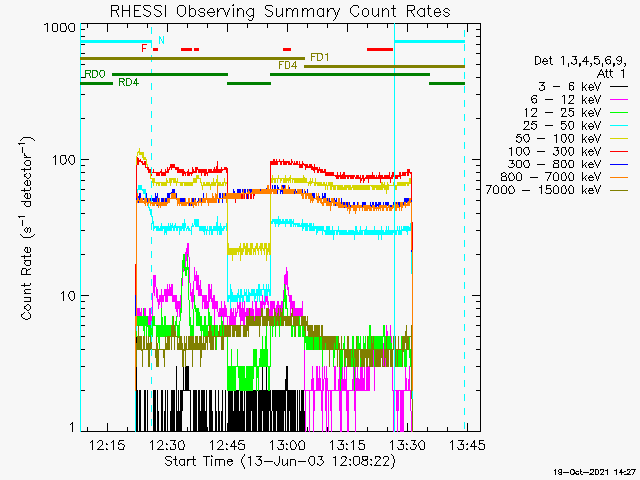Click the 13:00 time axis tick label
Image resolution: width=640 pixels, height=480 pixels.
point(287,445)
